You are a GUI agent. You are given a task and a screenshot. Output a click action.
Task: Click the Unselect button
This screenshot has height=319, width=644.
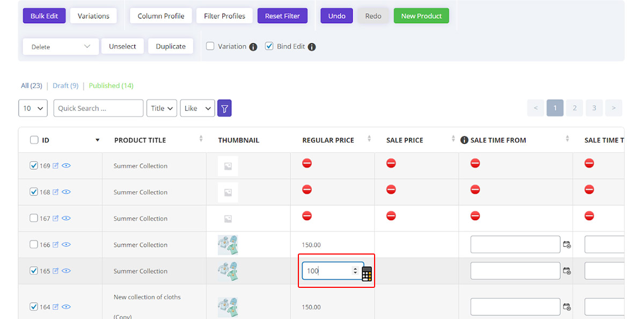coord(122,46)
